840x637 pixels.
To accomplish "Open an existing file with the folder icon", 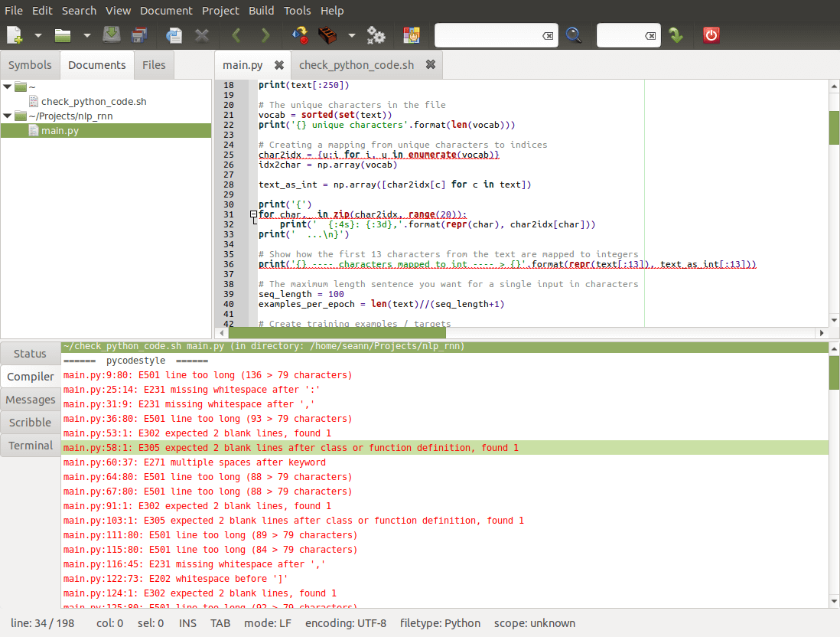I will (63, 34).
